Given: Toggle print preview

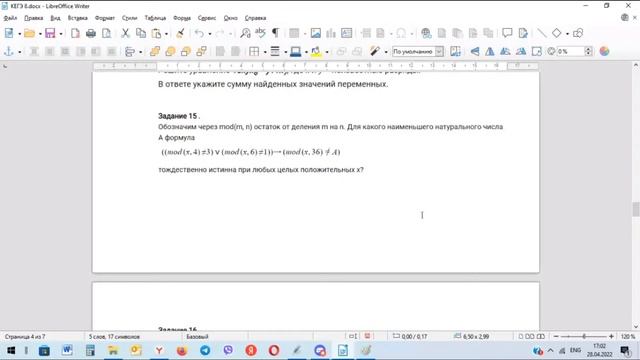Looking at the screenshot, I should click(106, 33).
